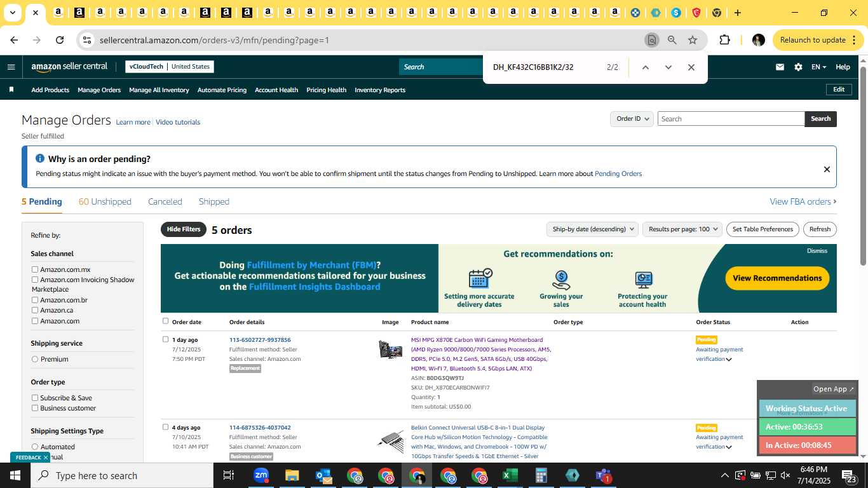Check the Business customer order type
The image size is (868, 488).
tap(35, 408)
